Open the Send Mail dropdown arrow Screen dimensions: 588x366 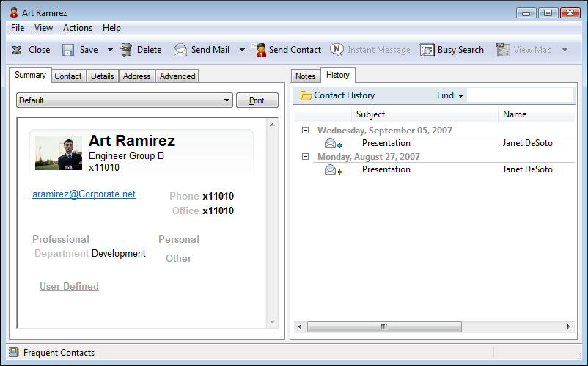click(x=242, y=50)
